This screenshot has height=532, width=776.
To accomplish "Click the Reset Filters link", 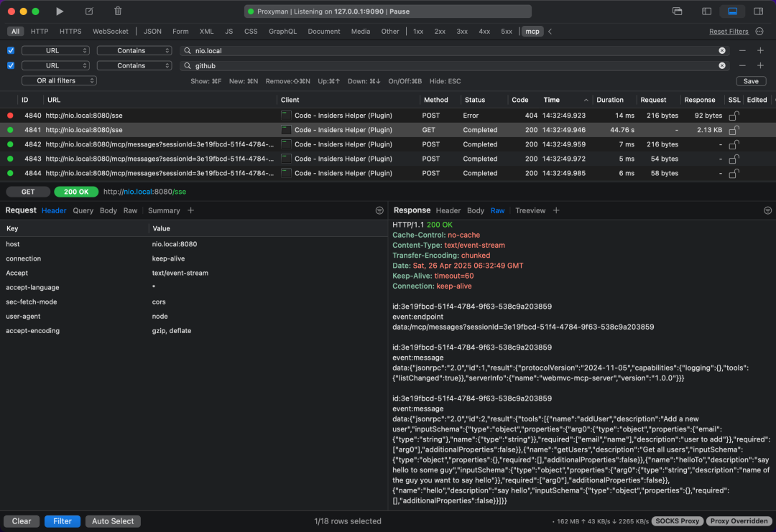I will click(x=729, y=32).
